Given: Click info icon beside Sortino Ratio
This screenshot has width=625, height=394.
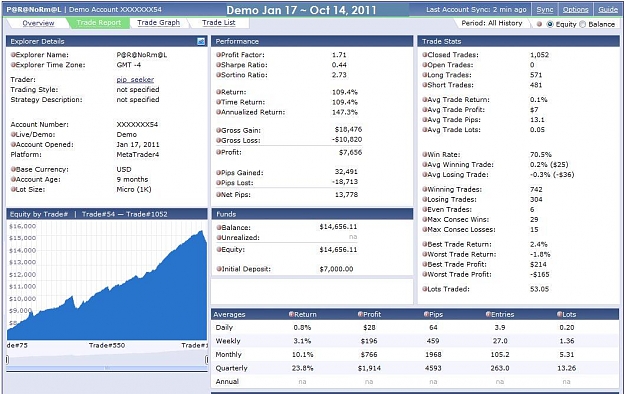Looking at the screenshot, I should [218, 75].
